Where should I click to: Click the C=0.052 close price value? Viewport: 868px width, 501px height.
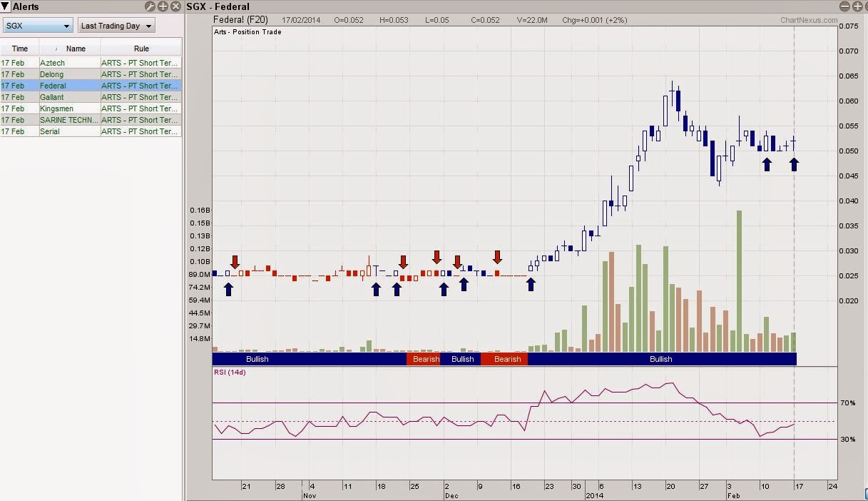coord(485,21)
